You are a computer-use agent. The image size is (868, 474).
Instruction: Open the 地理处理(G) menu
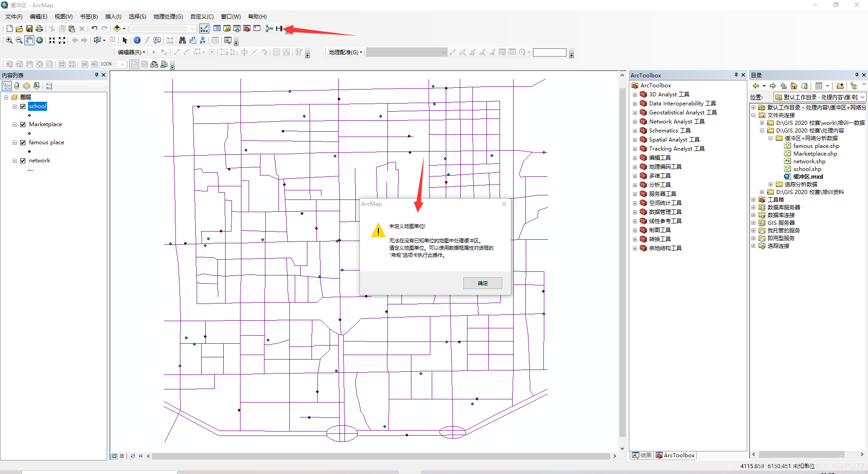pyautogui.click(x=168, y=17)
